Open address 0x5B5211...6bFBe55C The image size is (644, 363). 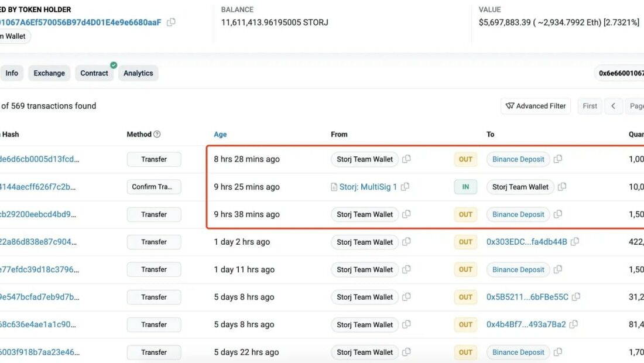click(x=527, y=297)
